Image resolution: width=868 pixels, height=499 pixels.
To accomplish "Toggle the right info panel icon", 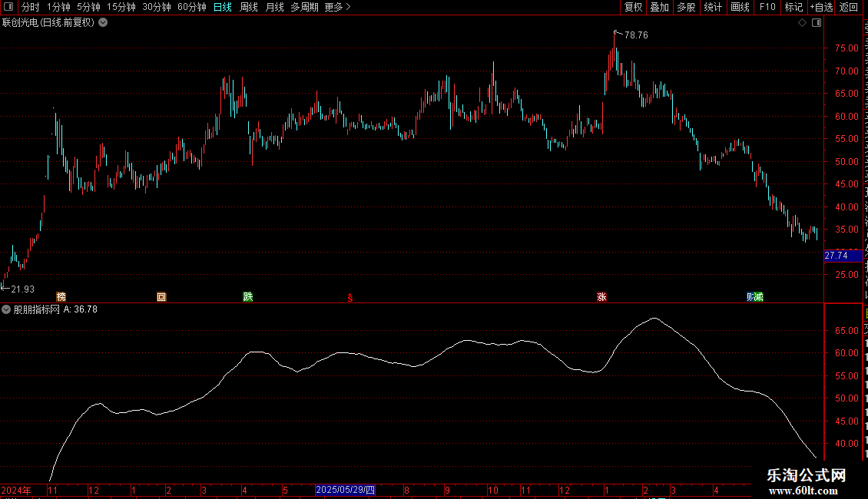I will click(817, 23).
